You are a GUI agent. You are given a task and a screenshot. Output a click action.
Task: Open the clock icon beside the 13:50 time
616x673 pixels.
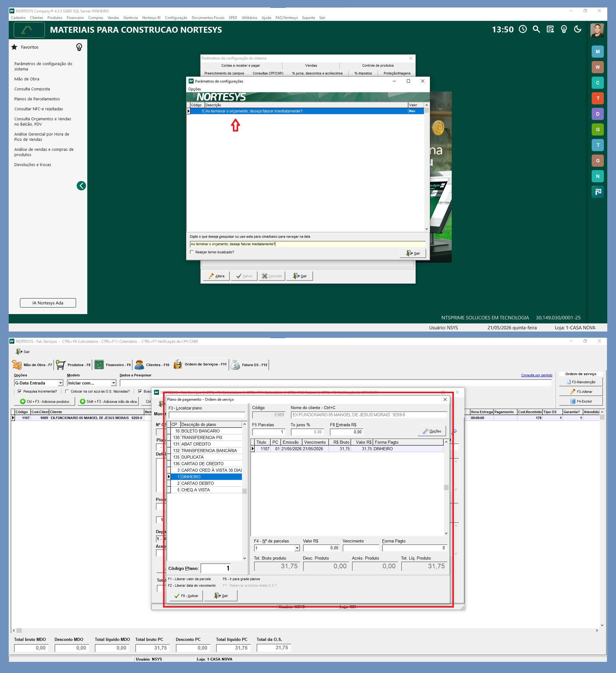pyautogui.click(x=523, y=29)
